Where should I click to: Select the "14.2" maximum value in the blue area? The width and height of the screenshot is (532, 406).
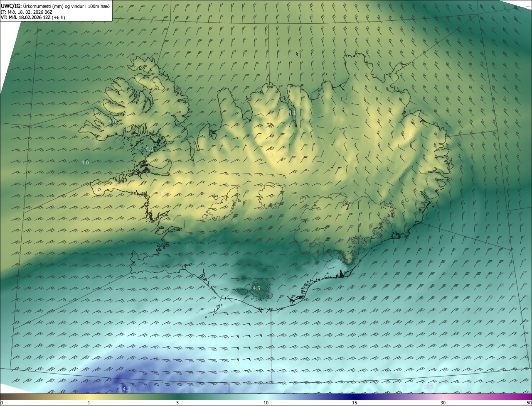[124, 389]
